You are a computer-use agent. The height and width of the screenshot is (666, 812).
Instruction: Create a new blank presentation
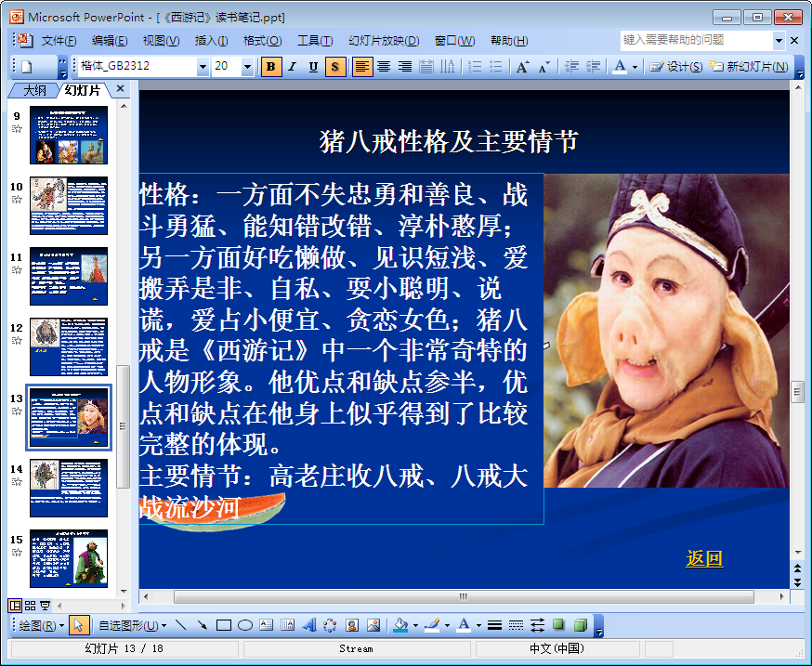point(27,66)
